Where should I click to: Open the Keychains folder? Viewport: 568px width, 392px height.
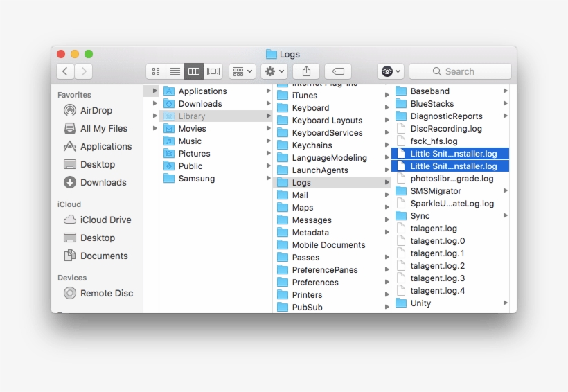click(332, 145)
